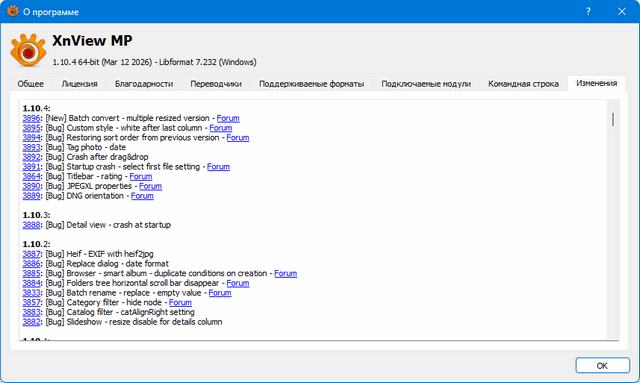Open the Благодарности tab
Image resolution: width=640 pixels, height=383 pixels.
point(144,84)
